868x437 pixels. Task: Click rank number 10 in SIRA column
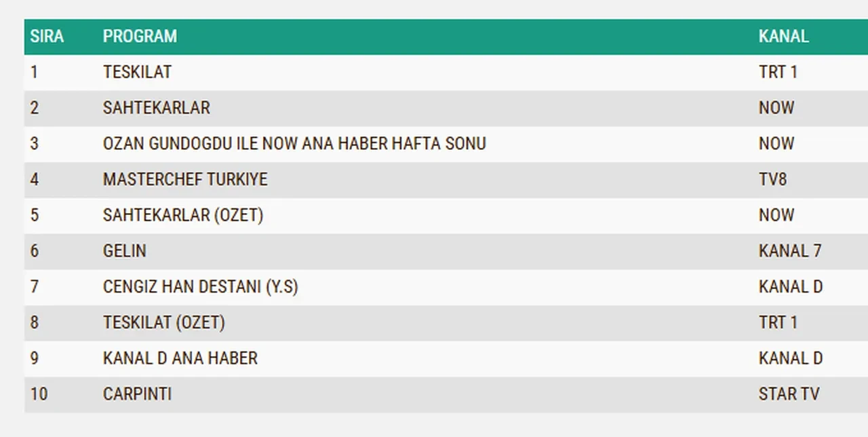(39, 394)
